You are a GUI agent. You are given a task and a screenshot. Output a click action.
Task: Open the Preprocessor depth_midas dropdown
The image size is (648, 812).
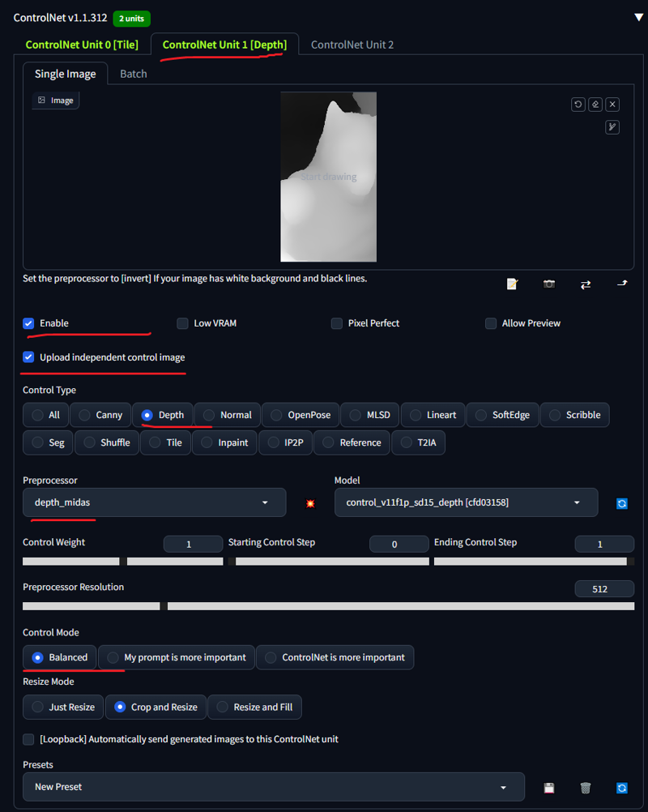(154, 502)
